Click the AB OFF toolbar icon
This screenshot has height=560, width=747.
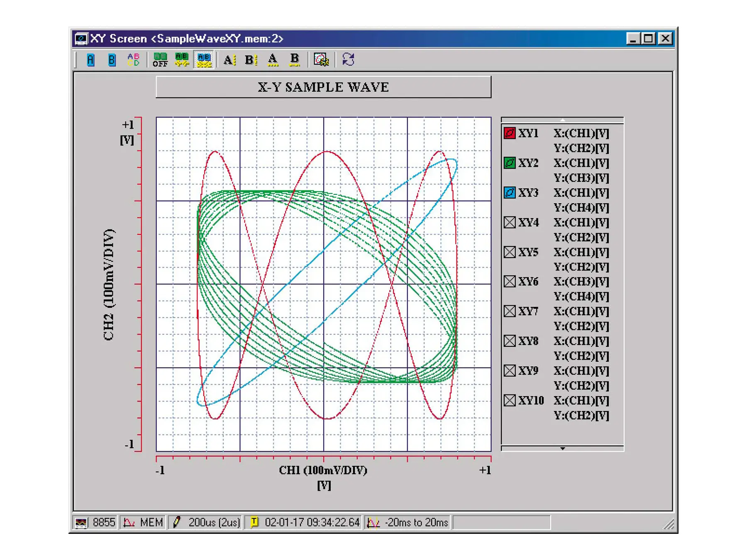pos(160,59)
